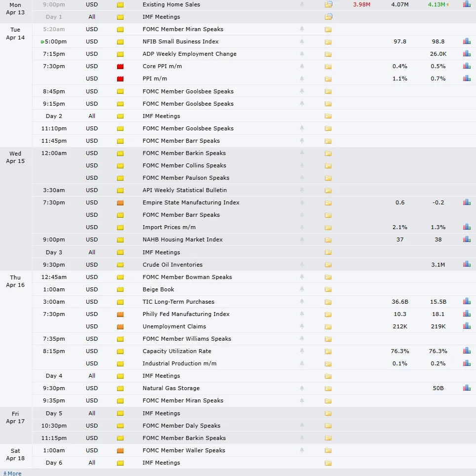Screen dimensions: 476x476
Task: Open detail folder for Beige Book
Action: (x=328, y=290)
